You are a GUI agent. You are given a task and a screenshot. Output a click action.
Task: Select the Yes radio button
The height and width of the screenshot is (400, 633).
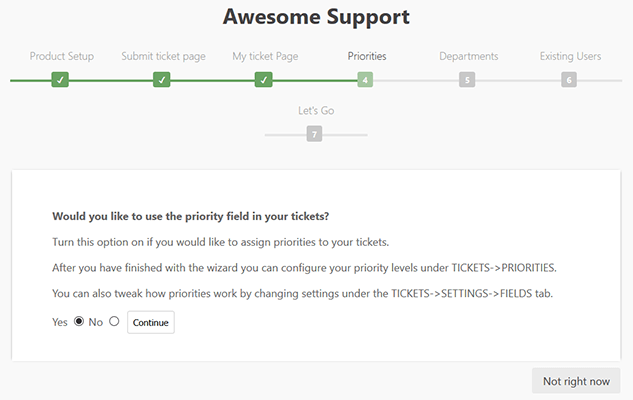pos(79,322)
